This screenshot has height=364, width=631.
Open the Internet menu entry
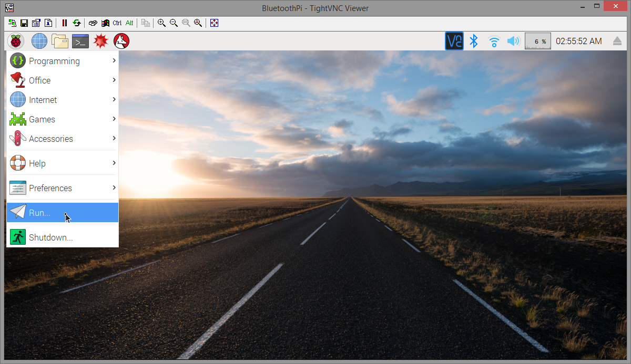point(63,100)
